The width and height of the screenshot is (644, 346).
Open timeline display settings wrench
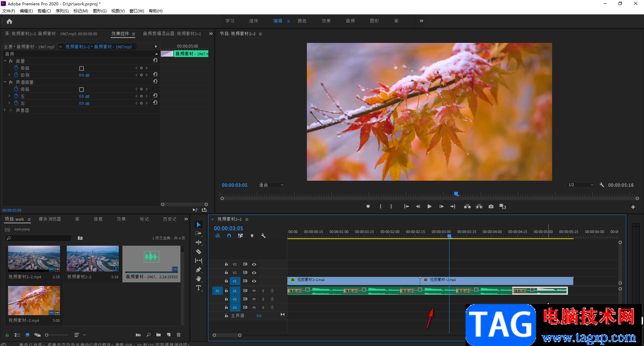263,236
